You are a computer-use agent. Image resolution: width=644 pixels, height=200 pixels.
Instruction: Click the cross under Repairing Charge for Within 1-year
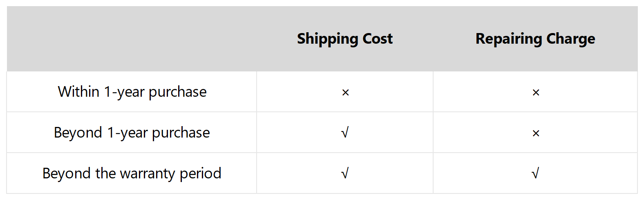tap(536, 93)
